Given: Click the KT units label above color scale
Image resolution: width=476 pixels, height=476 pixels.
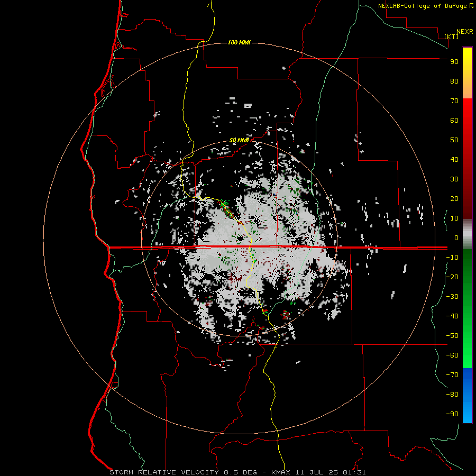Looking at the screenshot, I should (x=452, y=36).
